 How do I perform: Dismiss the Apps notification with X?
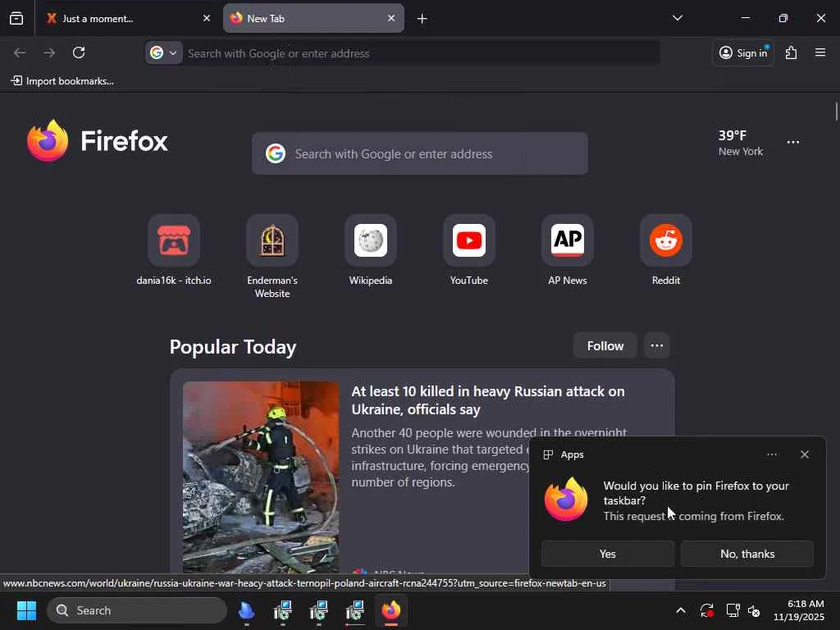[x=805, y=454]
